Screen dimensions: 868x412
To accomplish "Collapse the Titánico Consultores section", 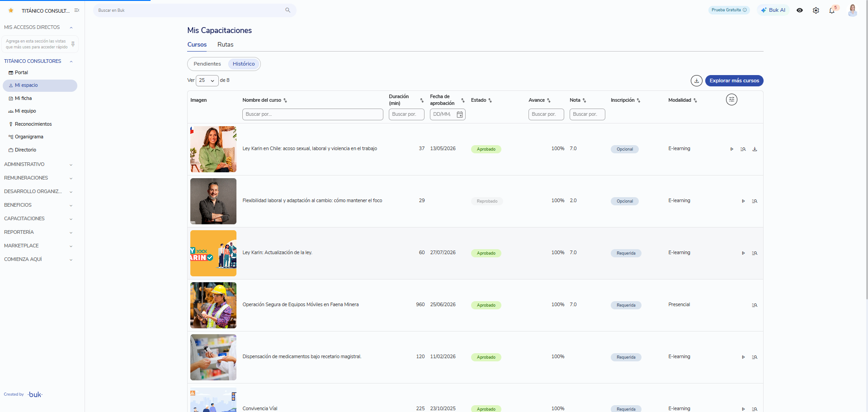I will click(71, 62).
